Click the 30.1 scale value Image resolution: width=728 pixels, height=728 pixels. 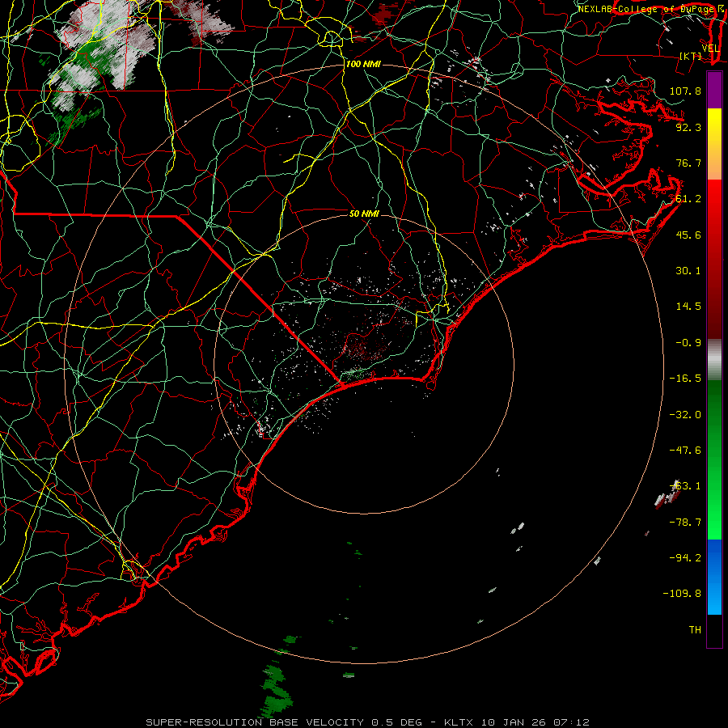[x=688, y=271]
